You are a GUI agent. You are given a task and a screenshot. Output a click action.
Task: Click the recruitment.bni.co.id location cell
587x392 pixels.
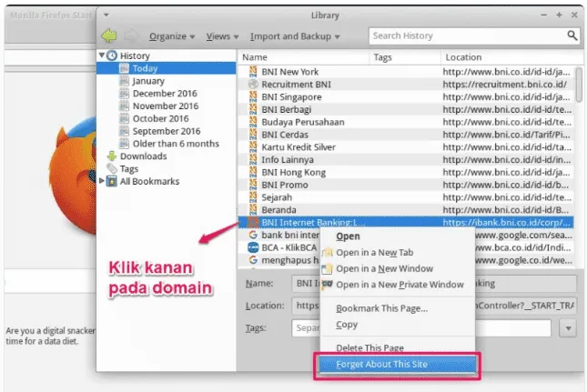[x=505, y=85]
